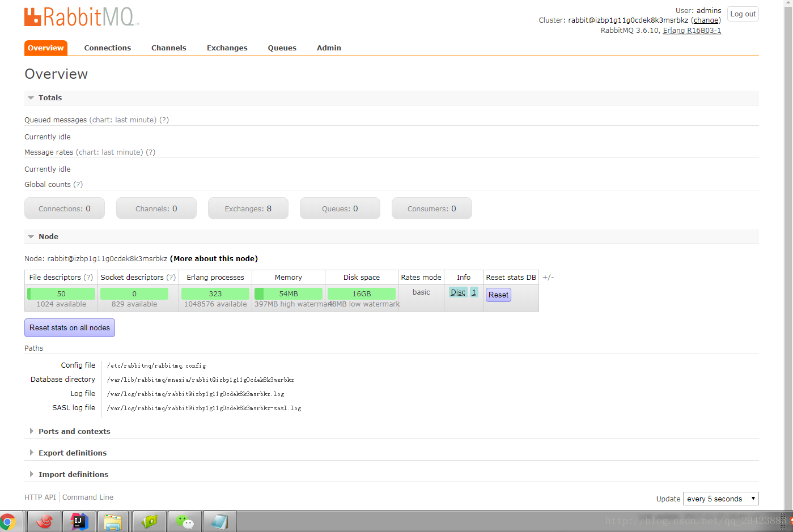Viewport: 793px width, 532px height.
Task: Open the Connections: 0 count box
Action: [65, 208]
